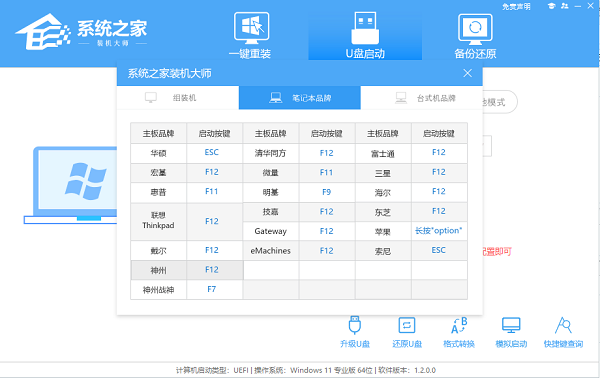Viewport: 600px width, 378px height.
Task: Open the 一键重装 one-click reinstall section
Action: [250, 36]
